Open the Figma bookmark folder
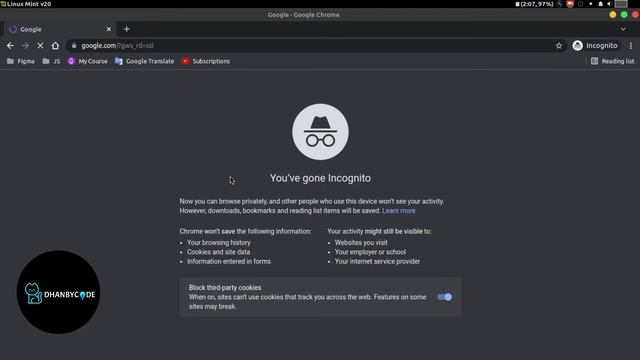 pos(21,61)
